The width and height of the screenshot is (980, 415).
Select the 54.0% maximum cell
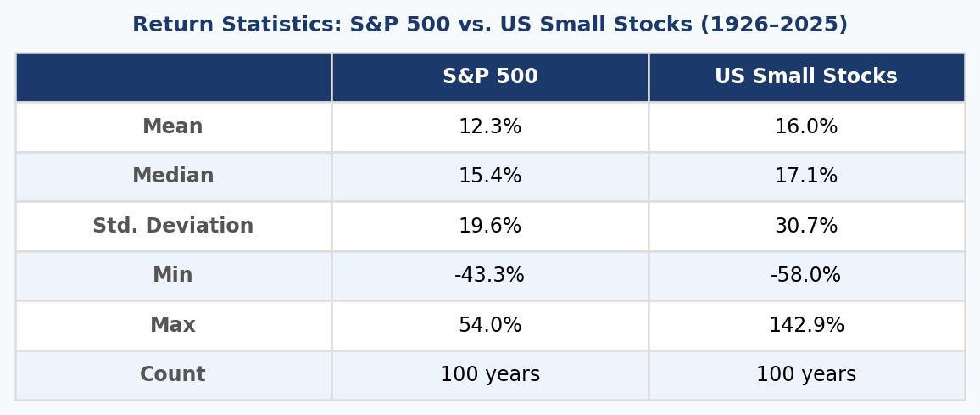490,326
